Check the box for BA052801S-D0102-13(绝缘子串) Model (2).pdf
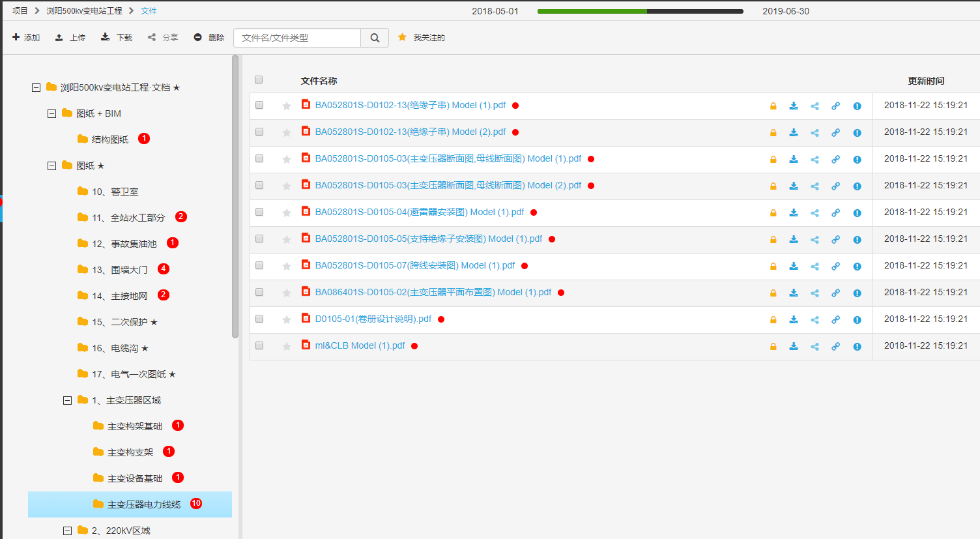 (259, 132)
